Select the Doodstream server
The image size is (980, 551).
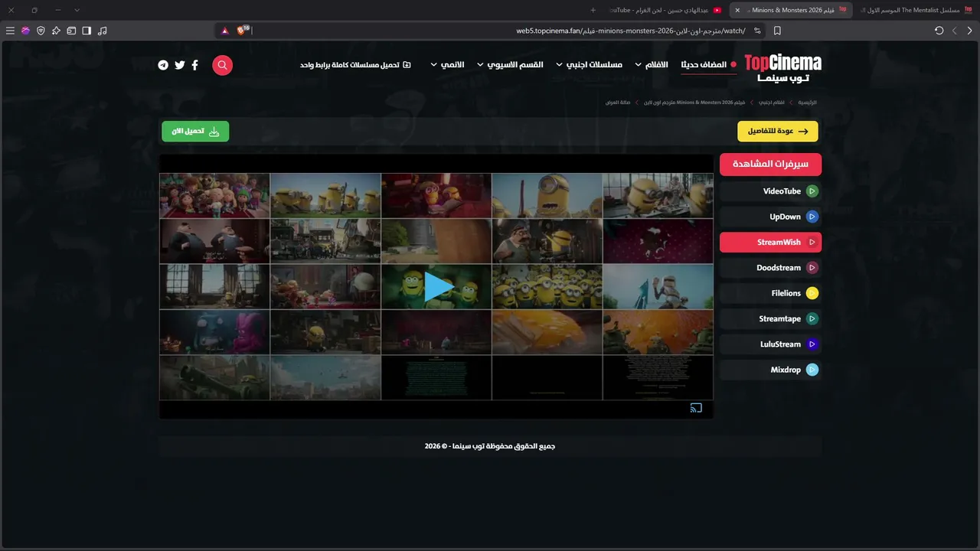pos(770,268)
